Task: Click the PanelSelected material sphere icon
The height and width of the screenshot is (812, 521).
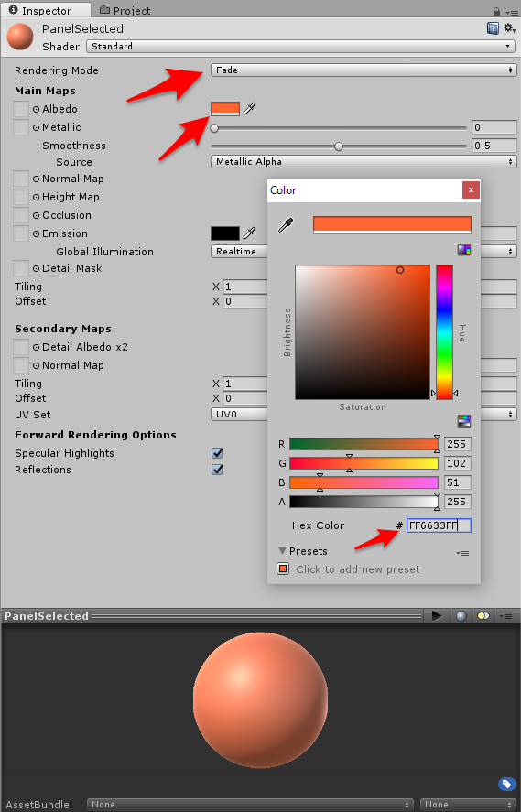Action: (x=20, y=37)
